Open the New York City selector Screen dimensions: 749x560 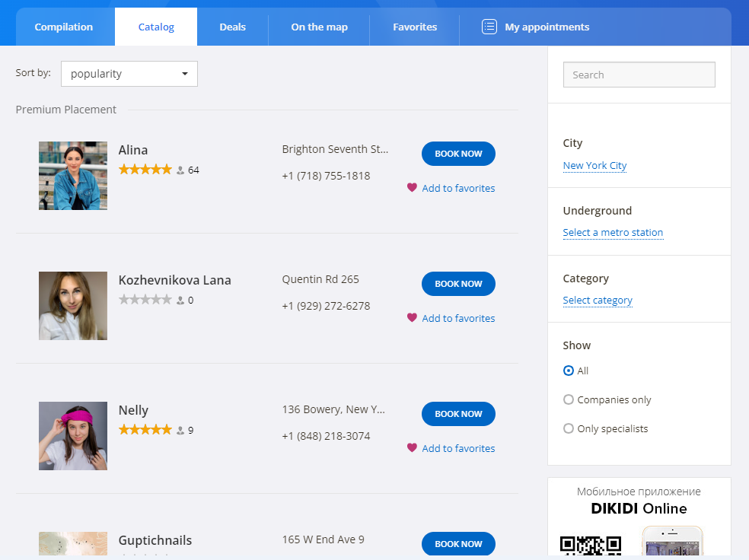(594, 166)
